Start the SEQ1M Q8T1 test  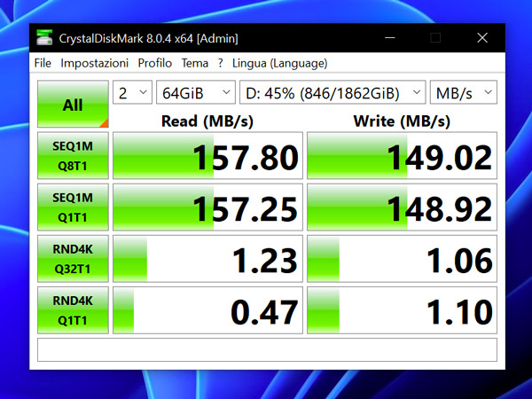73,156
